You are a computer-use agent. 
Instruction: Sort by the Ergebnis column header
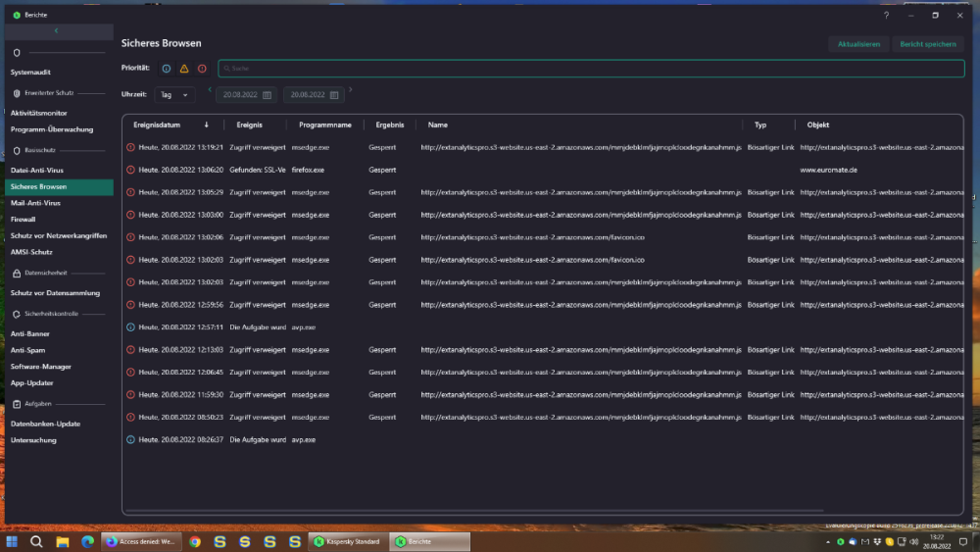click(x=389, y=125)
